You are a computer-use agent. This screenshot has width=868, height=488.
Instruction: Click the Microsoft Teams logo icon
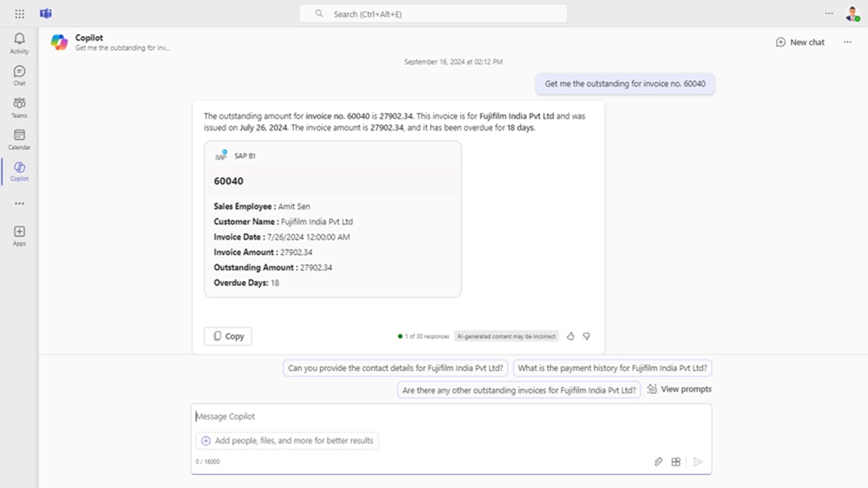click(x=46, y=14)
